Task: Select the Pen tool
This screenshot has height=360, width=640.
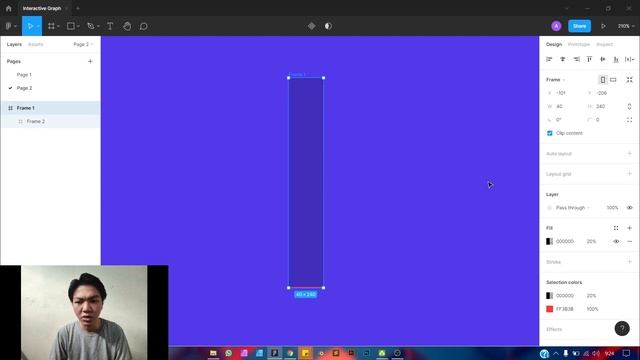Action: (x=91, y=26)
